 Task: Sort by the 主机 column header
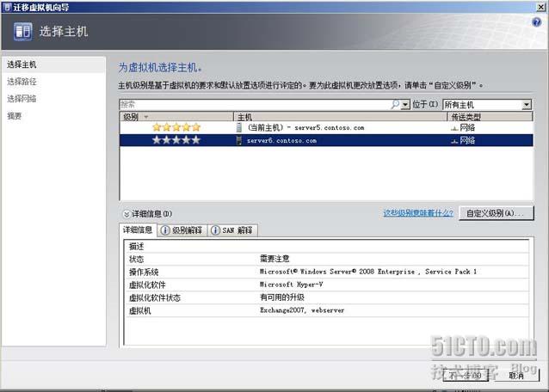pos(340,117)
